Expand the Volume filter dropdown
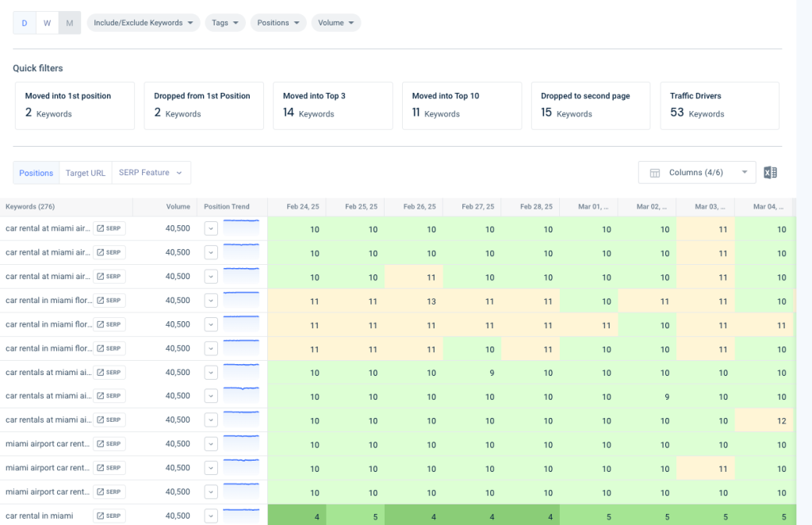 (335, 23)
